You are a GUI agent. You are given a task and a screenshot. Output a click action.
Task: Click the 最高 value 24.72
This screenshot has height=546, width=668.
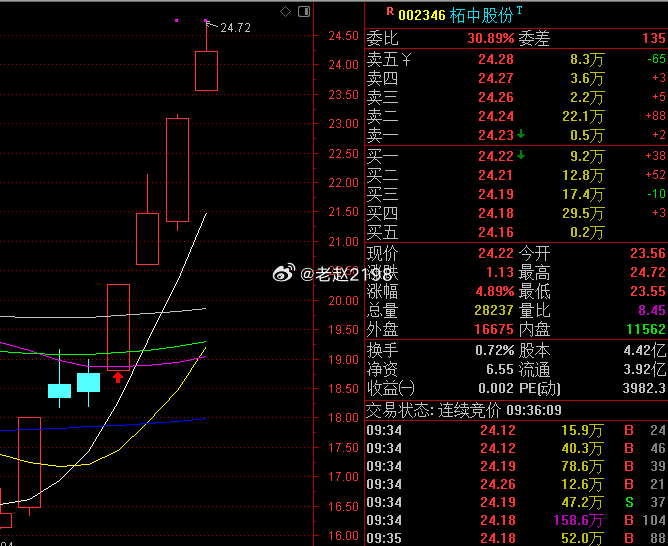tap(648, 272)
